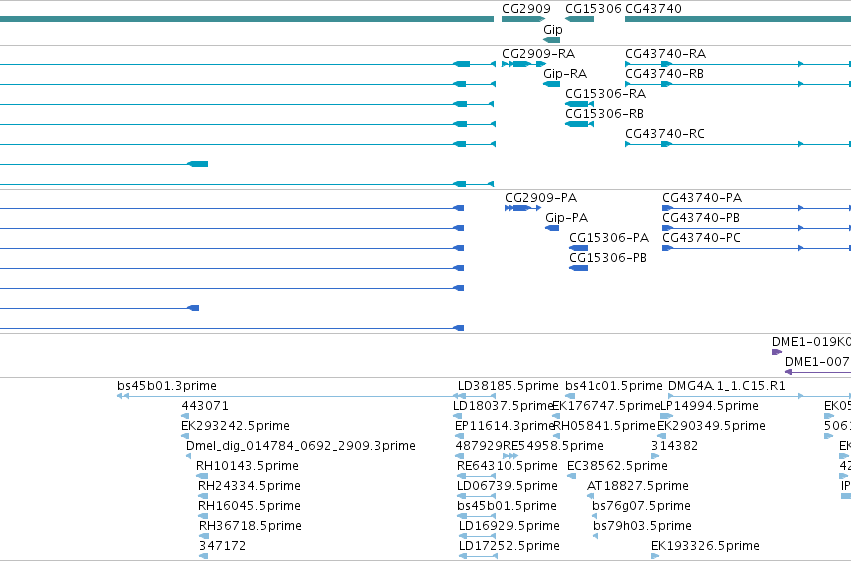Select the CG43740-PB protein label

click(701, 218)
